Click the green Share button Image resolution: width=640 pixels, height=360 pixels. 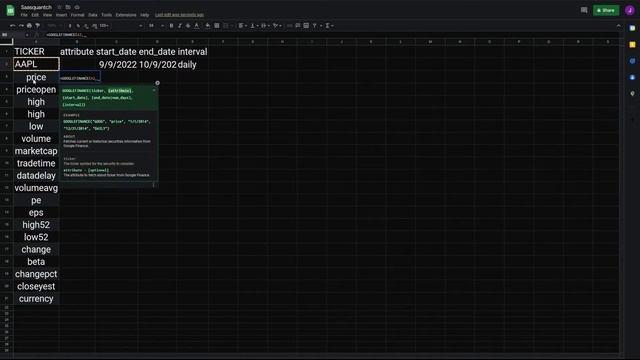coord(606,10)
